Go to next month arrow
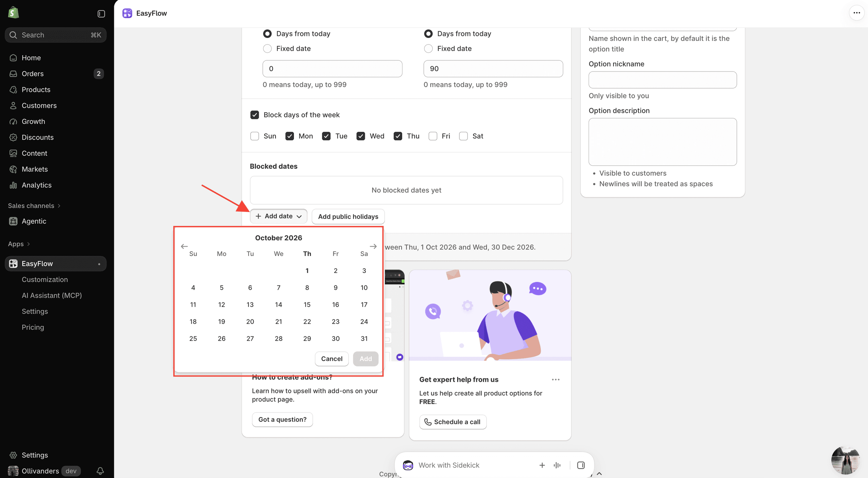This screenshot has height=478, width=868. 373,246
